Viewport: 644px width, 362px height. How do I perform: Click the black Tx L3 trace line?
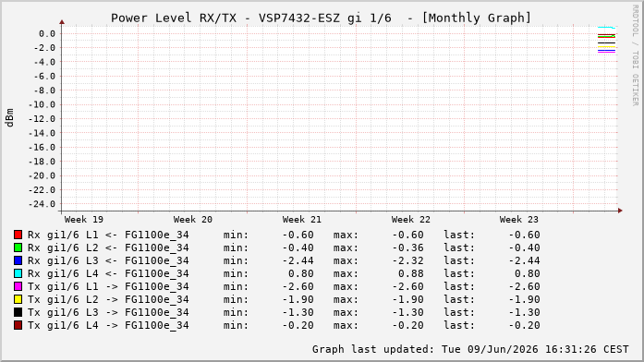(606, 43)
